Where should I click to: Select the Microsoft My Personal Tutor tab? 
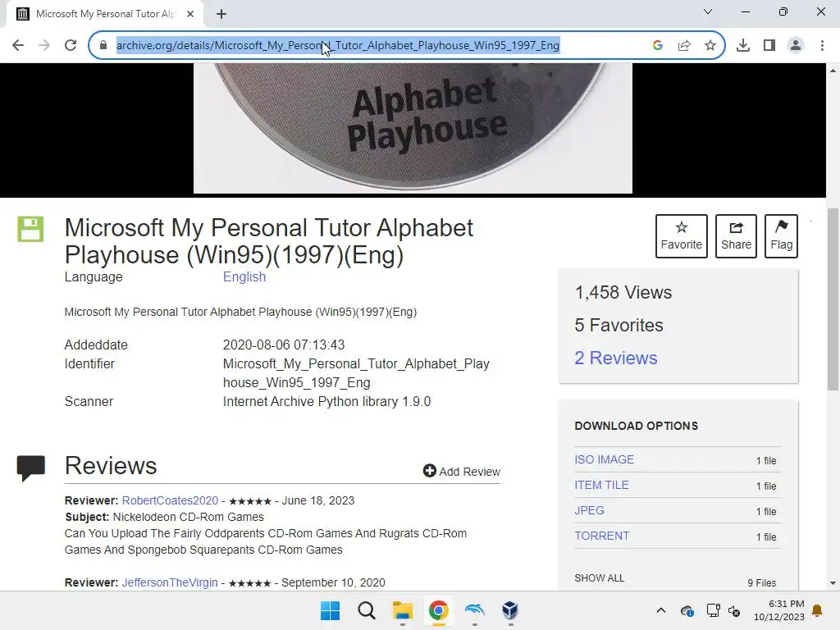point(105,14)
